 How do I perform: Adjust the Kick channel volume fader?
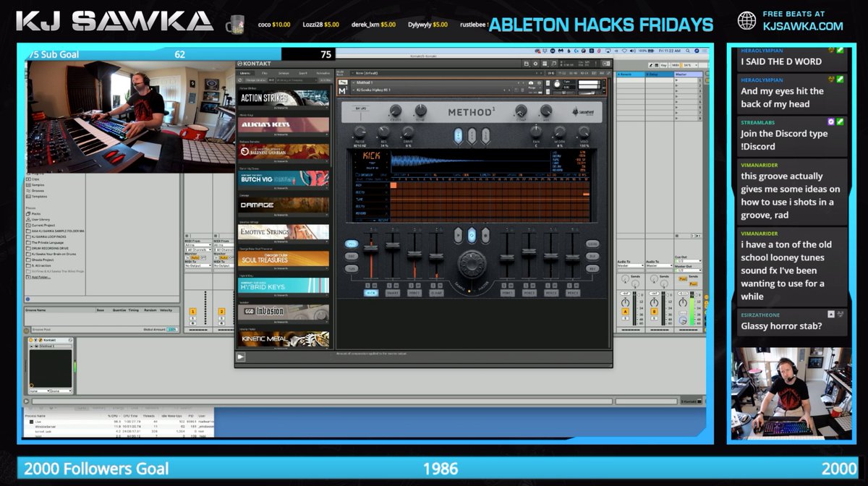coord(373,250)
